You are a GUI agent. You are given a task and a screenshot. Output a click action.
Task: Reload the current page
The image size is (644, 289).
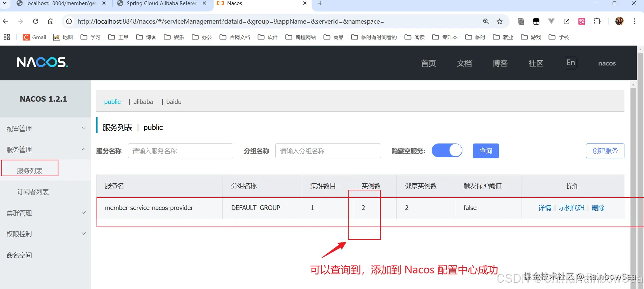pos(35,21)
